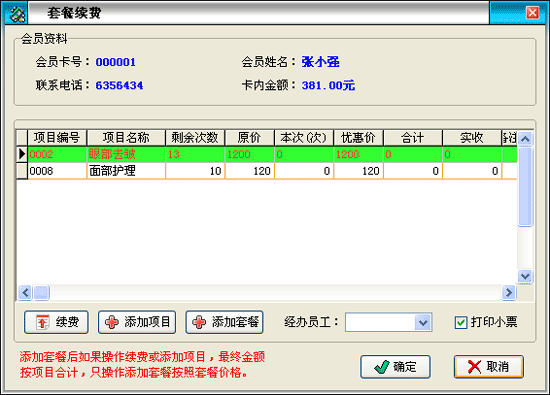Image resolution: width=550 pixels, height=395 pixels.
Task: Click the 实收 column header
Action: click(472, 138)
